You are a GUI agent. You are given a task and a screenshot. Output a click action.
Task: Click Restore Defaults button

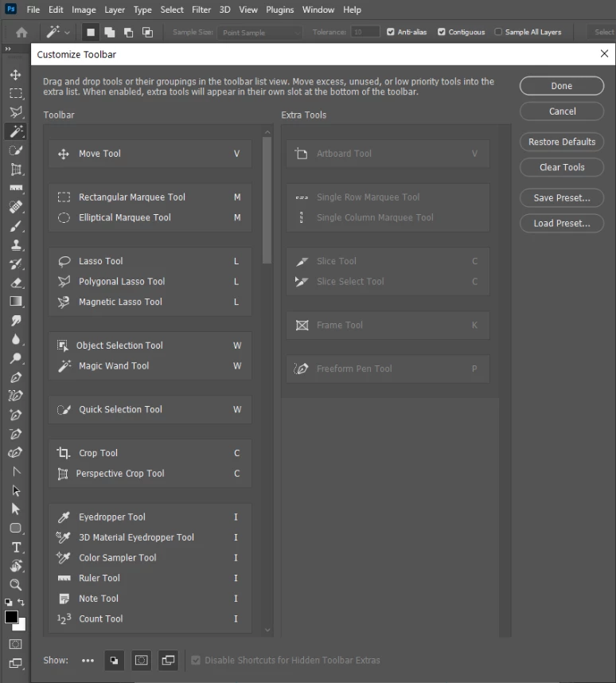click(x=562, y=142)
